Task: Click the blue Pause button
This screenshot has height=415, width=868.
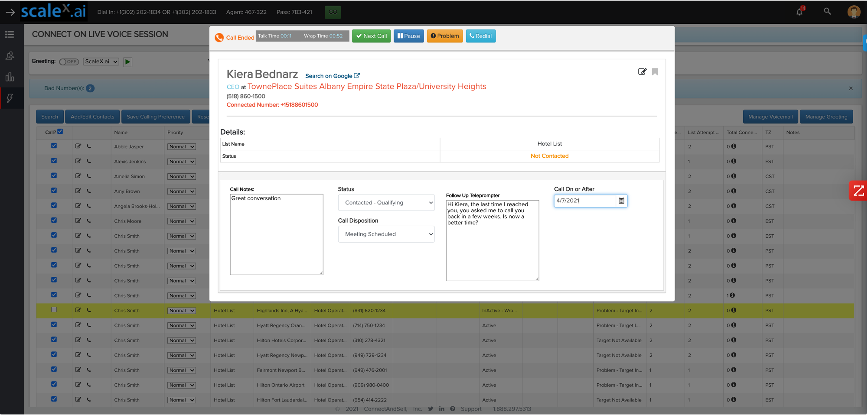Action: [409, 36]
